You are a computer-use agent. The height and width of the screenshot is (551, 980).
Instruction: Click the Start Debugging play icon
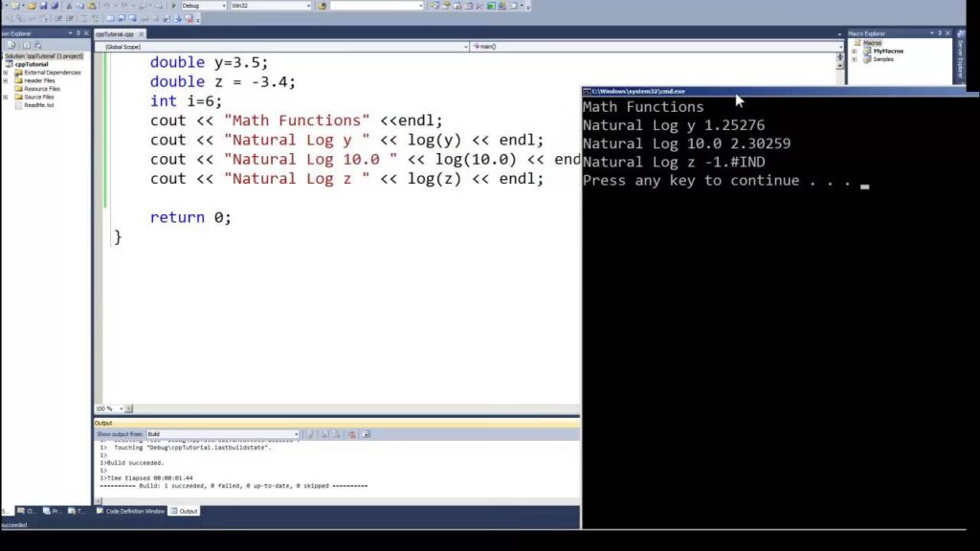pos(173,6)
